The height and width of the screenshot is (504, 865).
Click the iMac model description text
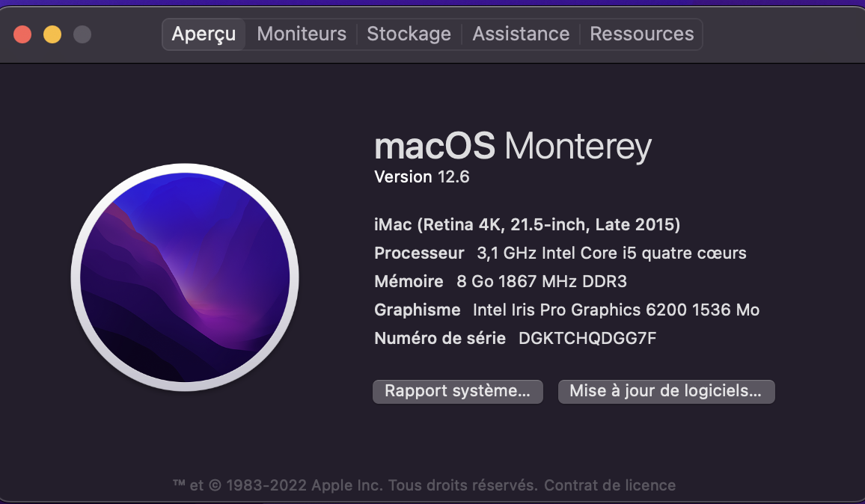[x=526, y=224]
